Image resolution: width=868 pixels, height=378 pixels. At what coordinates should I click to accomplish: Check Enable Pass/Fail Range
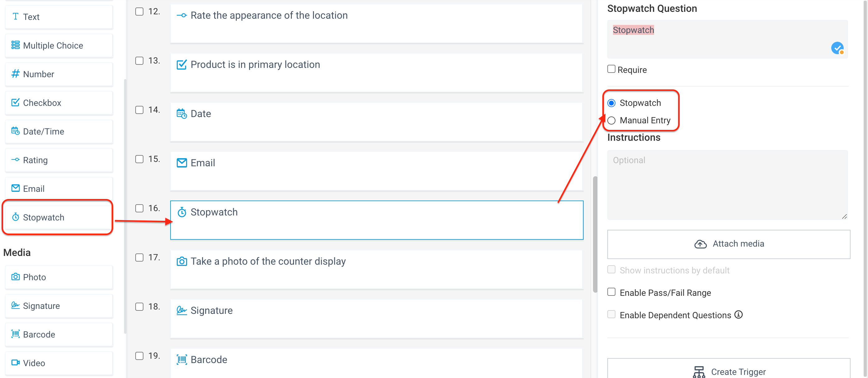[612, 292]
